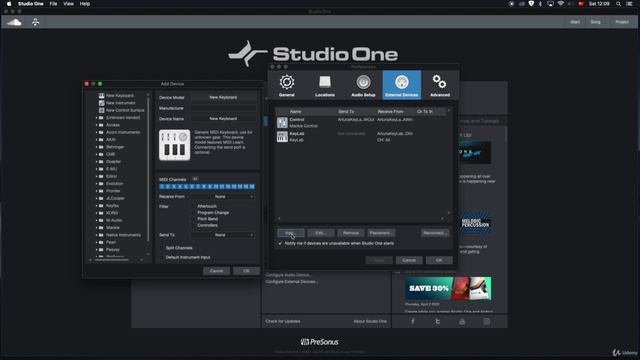Expand the Native Instruments vendor folder

tap(97, 235)
